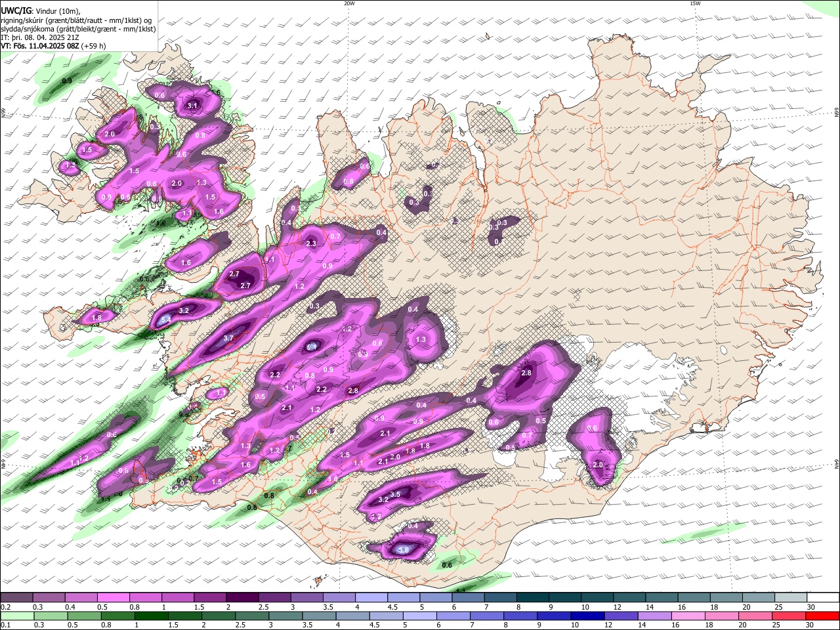Screen dimensions: 840x630
Task: Click the map value "3.7" in the western band
Action: [228, 338]
